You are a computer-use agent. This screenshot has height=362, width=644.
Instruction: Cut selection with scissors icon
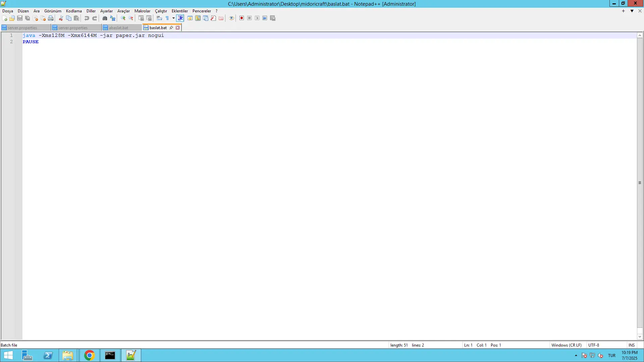tap(61, 18)
